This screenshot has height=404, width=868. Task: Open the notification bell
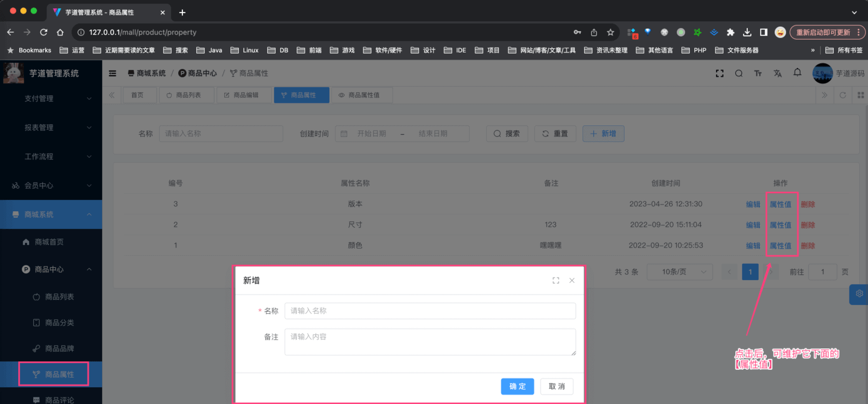click(797, 73)
